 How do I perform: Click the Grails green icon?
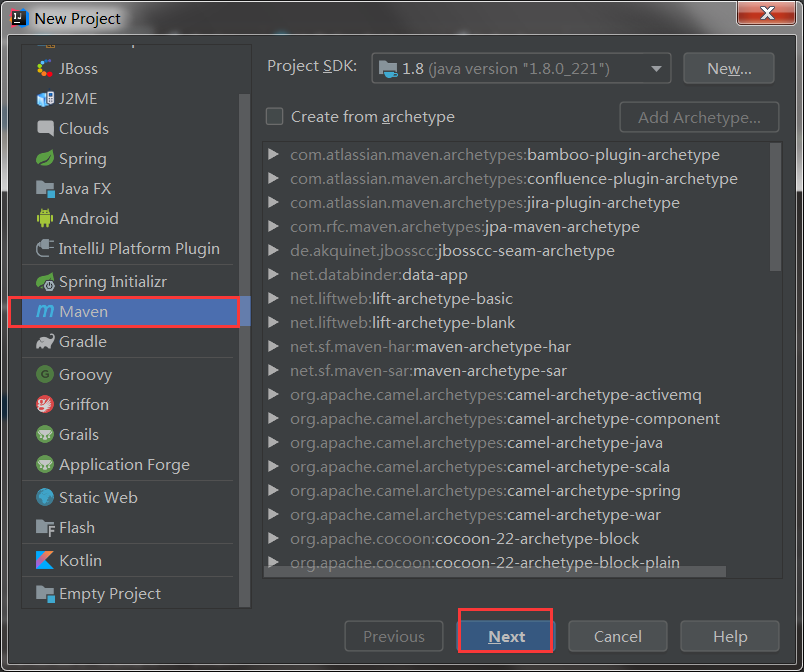(x=45, y=435)
